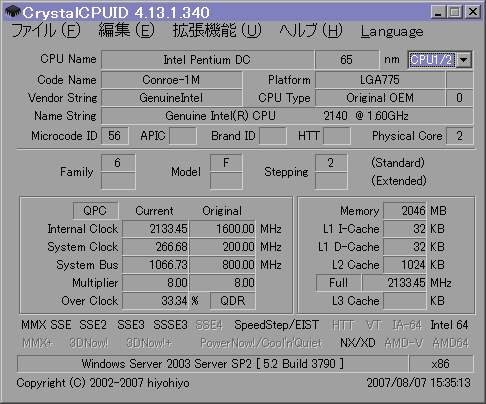Click the CrystalCPUID chip icon in title bar

point(13,12)
